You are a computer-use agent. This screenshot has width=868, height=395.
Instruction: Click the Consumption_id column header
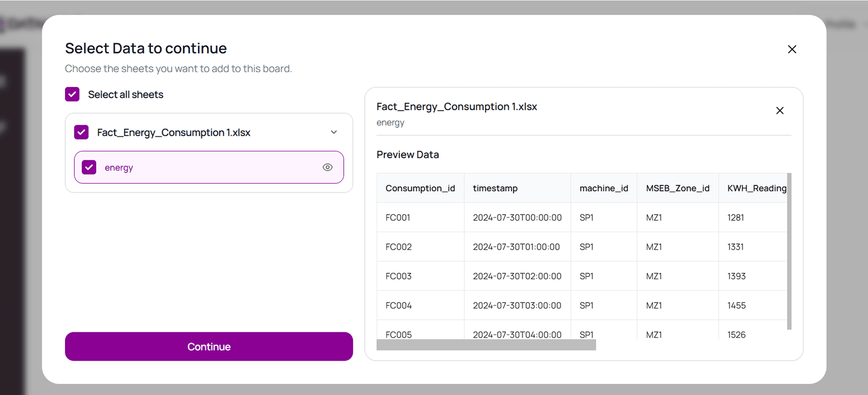[x=420, y=188]
